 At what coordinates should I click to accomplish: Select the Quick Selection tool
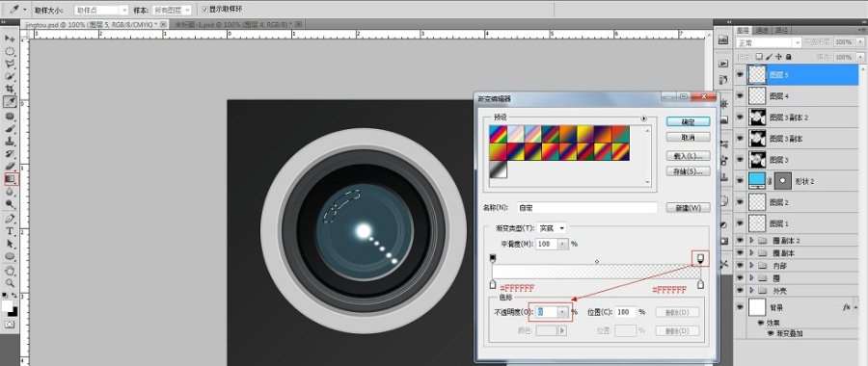tap(10, 76)
